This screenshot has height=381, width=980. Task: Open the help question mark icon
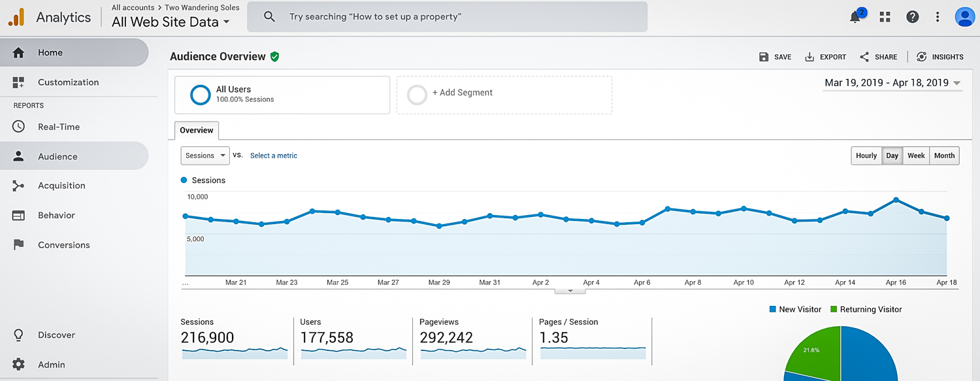coord(913,17)
